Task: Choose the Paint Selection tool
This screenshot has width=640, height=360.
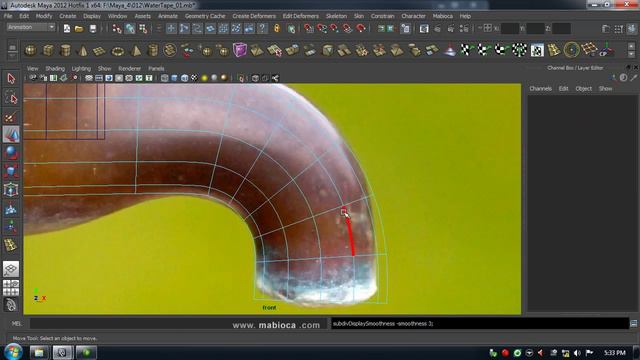Action: pos(11,117)
